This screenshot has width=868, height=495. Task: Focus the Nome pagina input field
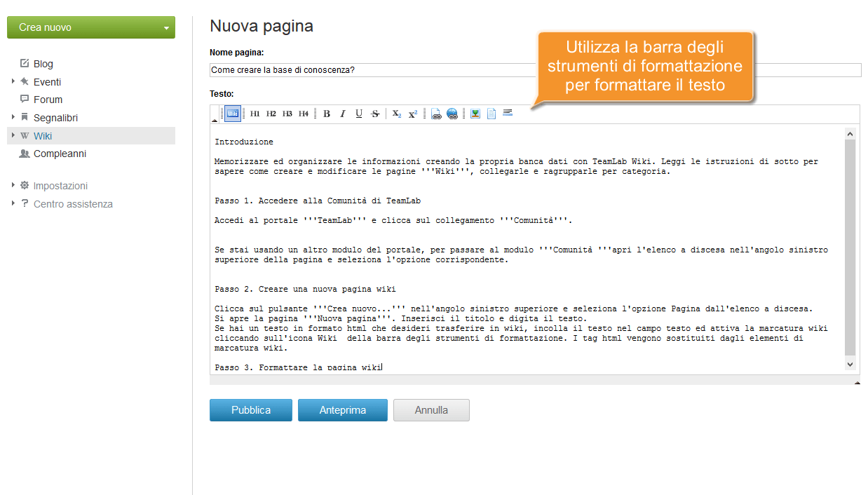pos(535,70)
